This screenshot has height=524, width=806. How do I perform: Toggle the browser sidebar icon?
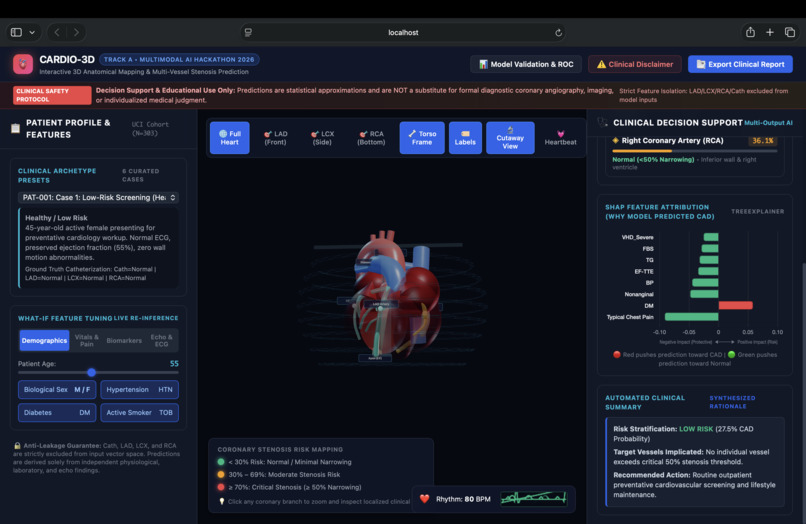point(16,32)
